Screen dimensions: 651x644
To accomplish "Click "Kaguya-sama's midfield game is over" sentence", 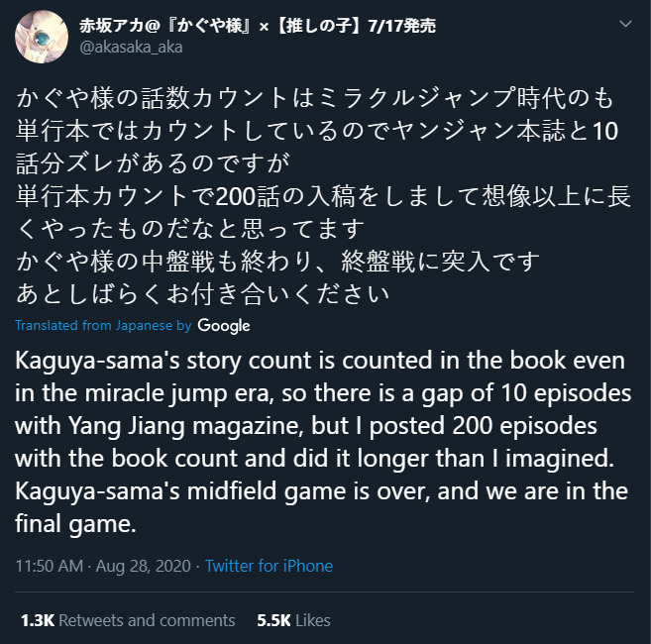I will [x=220, y=491].
